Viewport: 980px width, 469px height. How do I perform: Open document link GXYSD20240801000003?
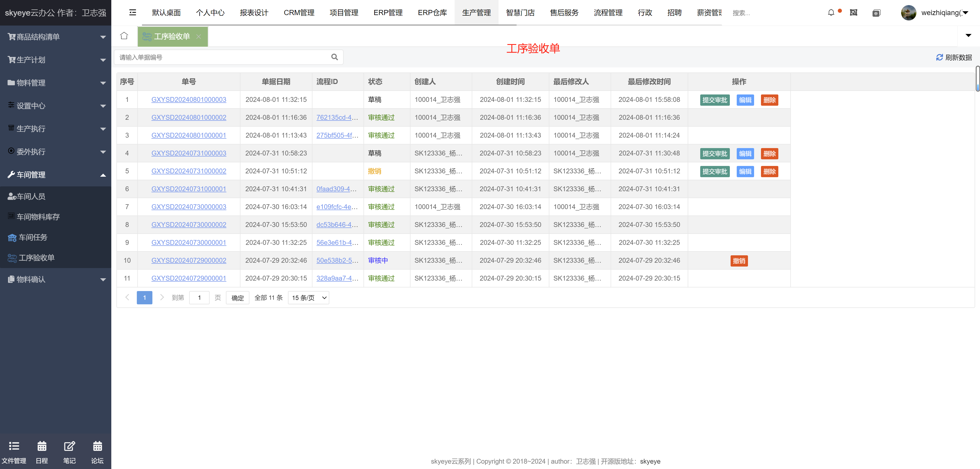coord(189,100)
